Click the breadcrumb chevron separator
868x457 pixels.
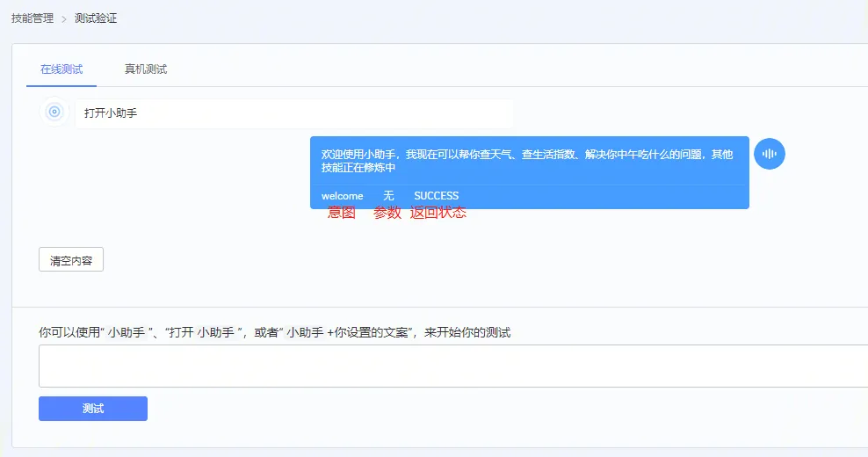click(x=64, y=18)
